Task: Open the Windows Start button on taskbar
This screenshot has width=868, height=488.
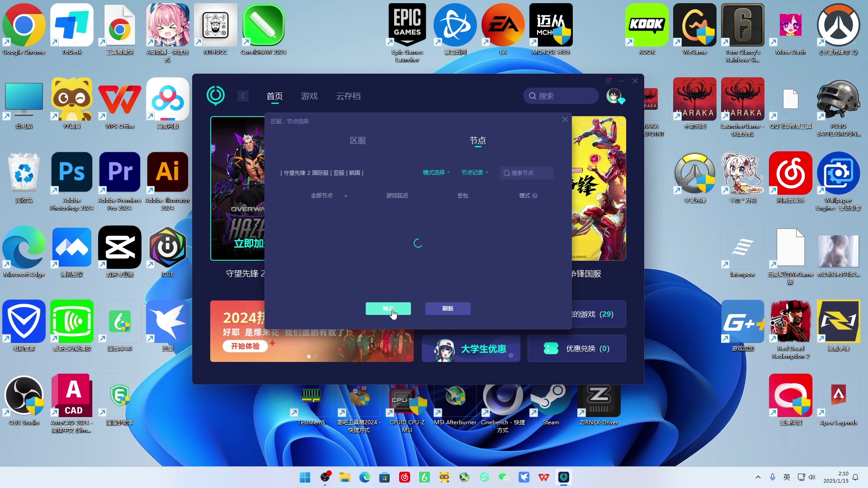Action: pyautogui.click(x=305, y=477)
